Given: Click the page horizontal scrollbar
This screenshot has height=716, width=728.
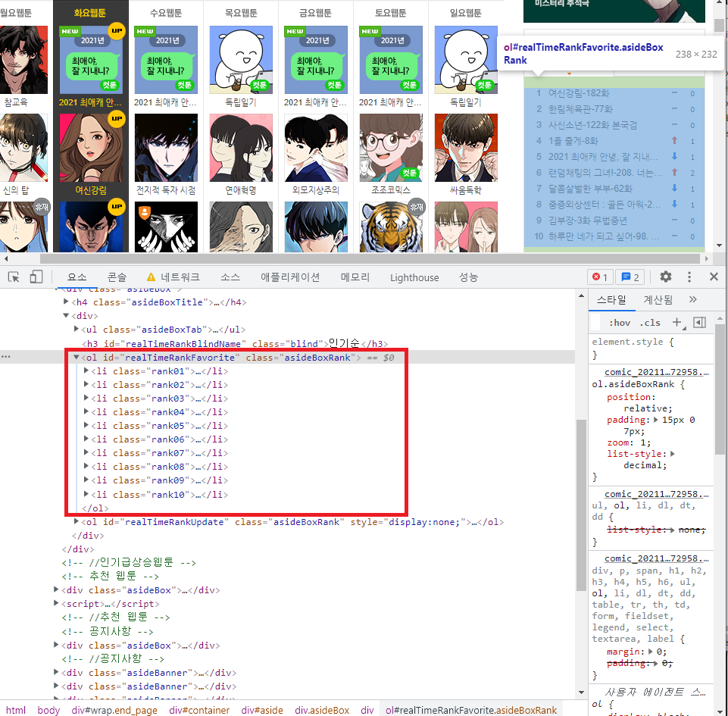Looking at the screenshot, I should click(x=370, y=258).
